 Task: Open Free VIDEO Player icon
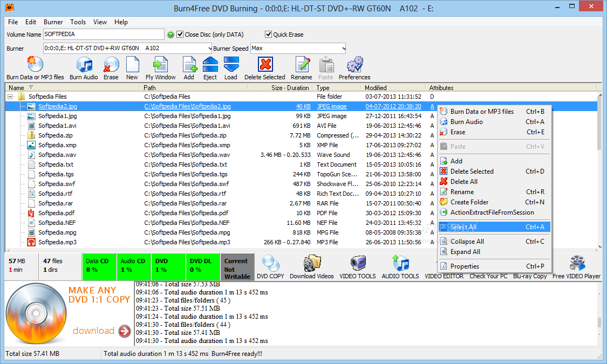577,264
